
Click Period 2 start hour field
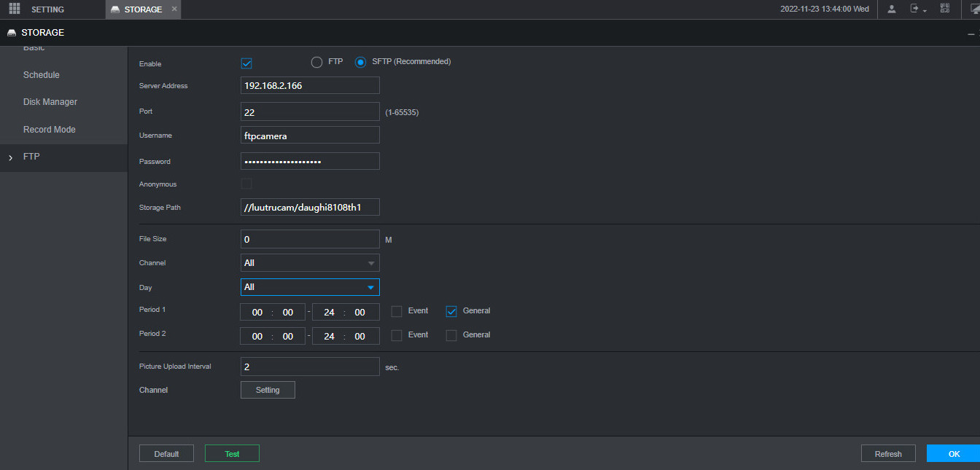257,337
